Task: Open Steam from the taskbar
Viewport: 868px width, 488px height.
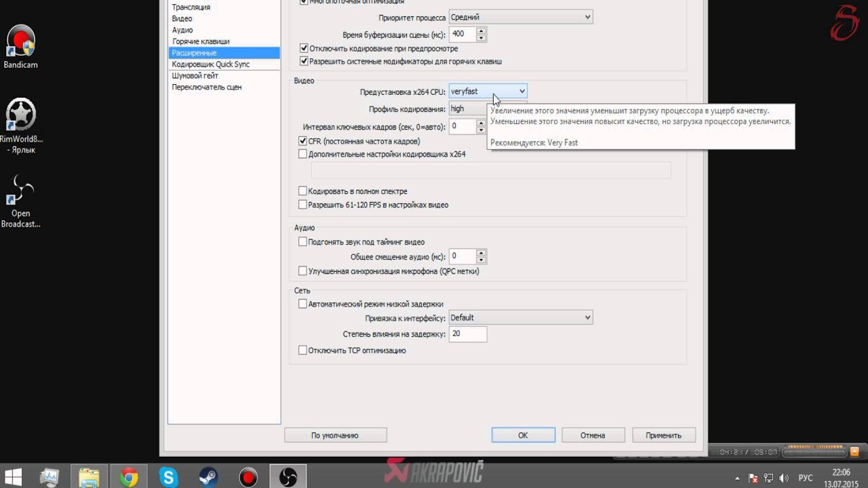Action: pyautogui.click(x=208, y=477)
